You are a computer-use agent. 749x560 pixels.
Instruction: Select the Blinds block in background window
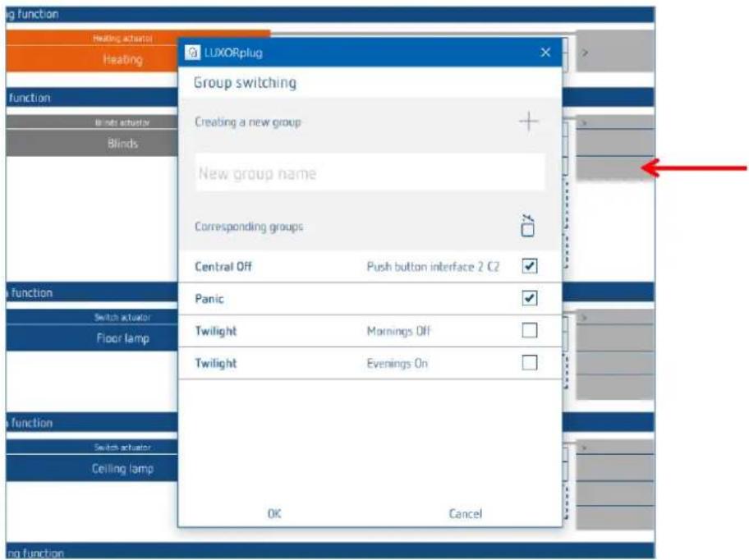pos(92,143)
